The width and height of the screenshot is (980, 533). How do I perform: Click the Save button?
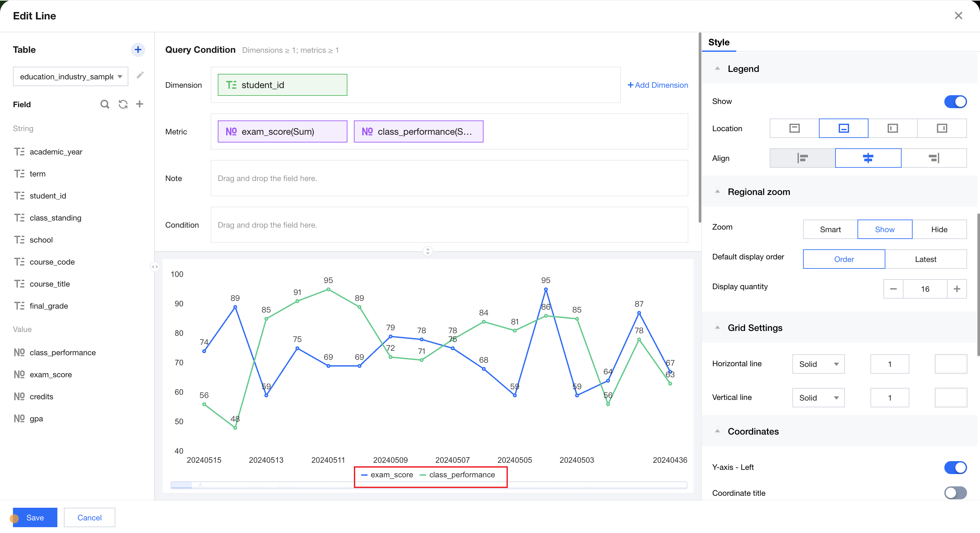point(35,517)
